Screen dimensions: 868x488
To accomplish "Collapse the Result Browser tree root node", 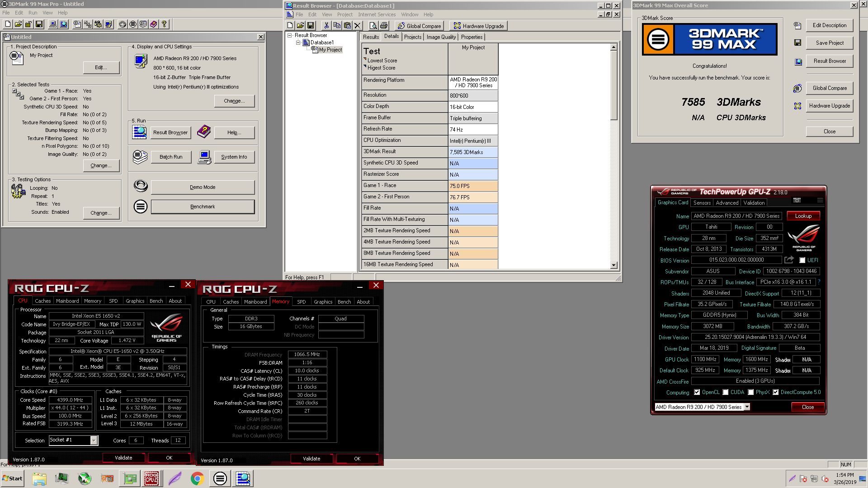I will [289, 35].
